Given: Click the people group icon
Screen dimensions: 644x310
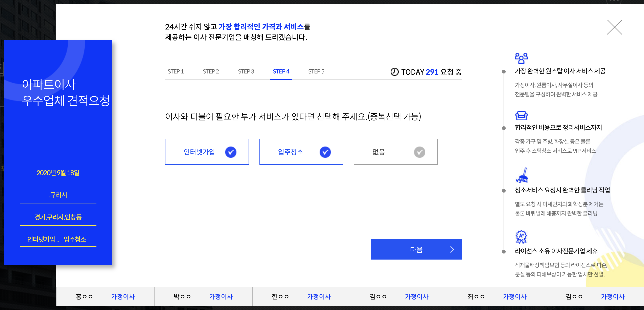Looking at the screenshot, I should point(521,58).
